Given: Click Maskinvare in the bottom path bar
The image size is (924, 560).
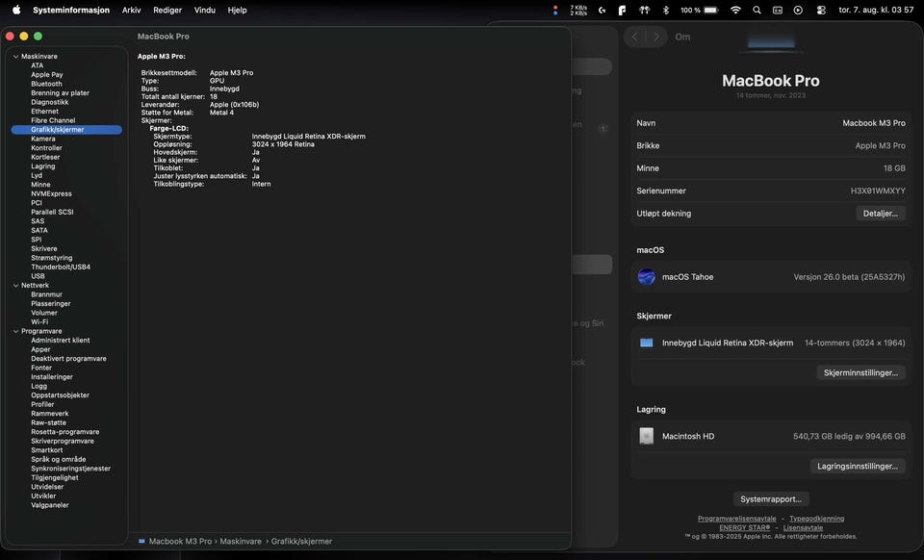Looking at the screenshot, I should pyautogui.click(x=241, y=541).
